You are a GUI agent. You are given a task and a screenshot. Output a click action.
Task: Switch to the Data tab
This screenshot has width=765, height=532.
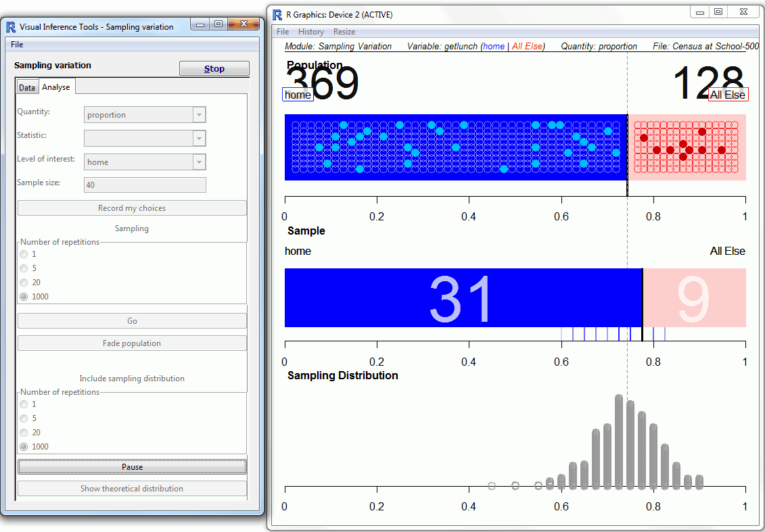point(27,88)
